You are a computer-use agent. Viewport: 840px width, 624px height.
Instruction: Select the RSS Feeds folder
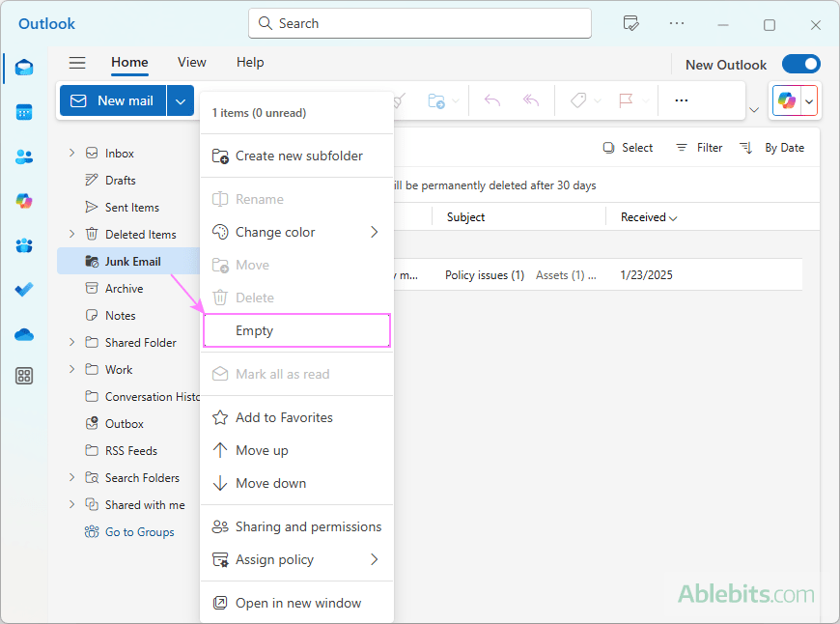click(128, 450)
